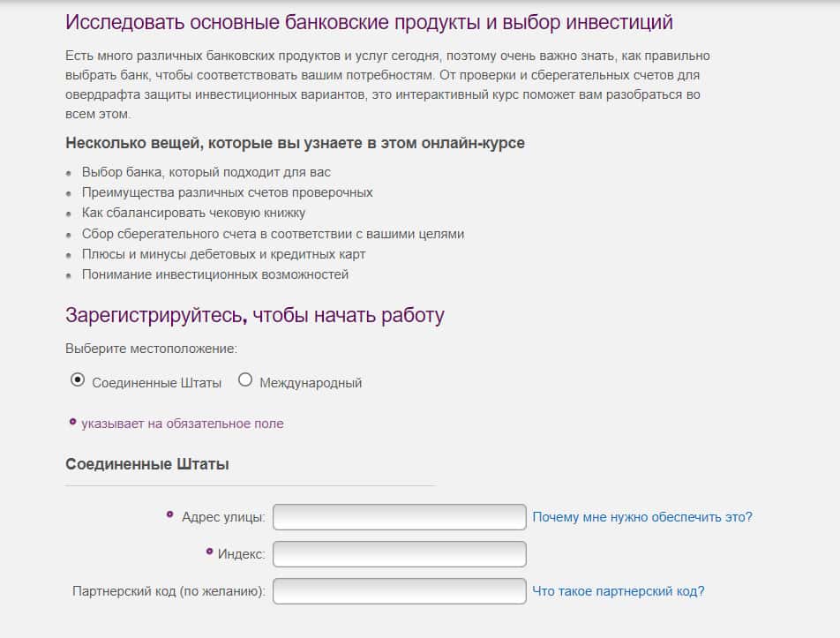This screenshot has width=840, height=638.
Task: Click "Преимущества различных счетов проверочных" bullet item
Action: pyautogui.click(x=227, y=192)
